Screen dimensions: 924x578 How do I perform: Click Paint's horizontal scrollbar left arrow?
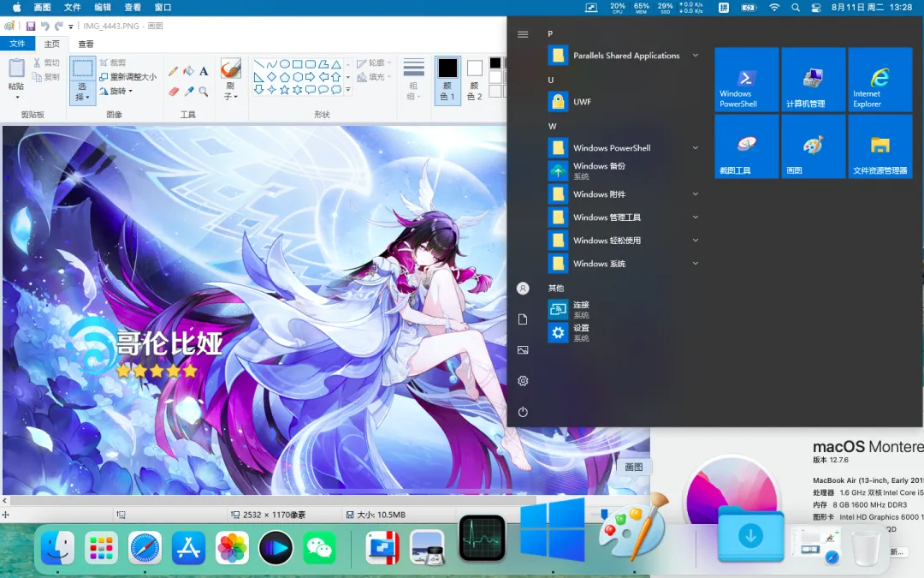5,501
